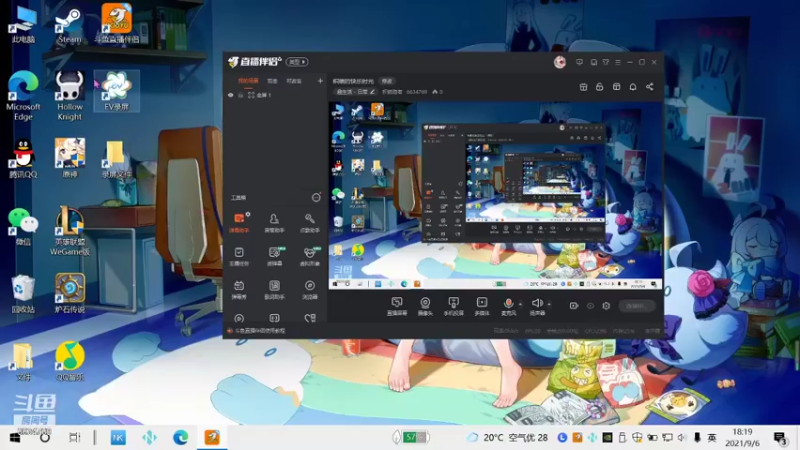
Task: Add a screen capture source
Action: pos(396,307)
